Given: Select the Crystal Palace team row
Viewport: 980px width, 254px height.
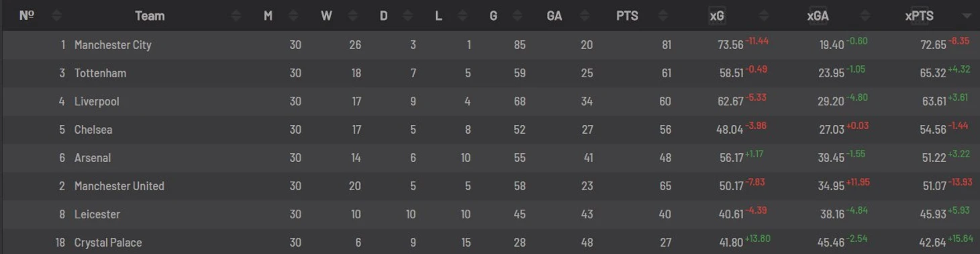Looking at the screenshot, I should tap(490, 243).
